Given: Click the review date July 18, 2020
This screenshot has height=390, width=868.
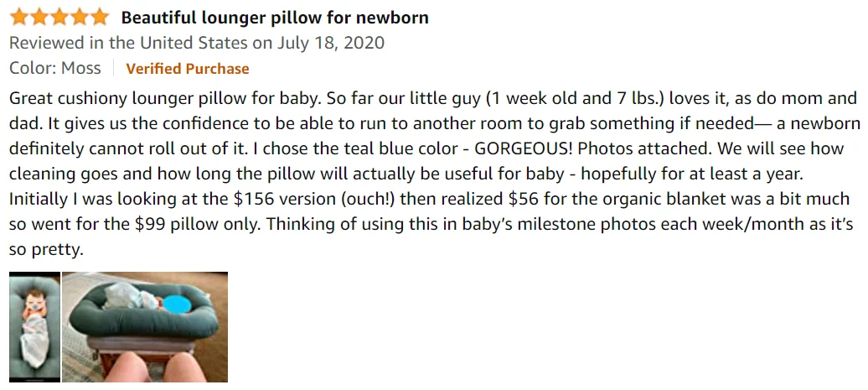Looking at the screenshot, I should click(x=332, y=43).
